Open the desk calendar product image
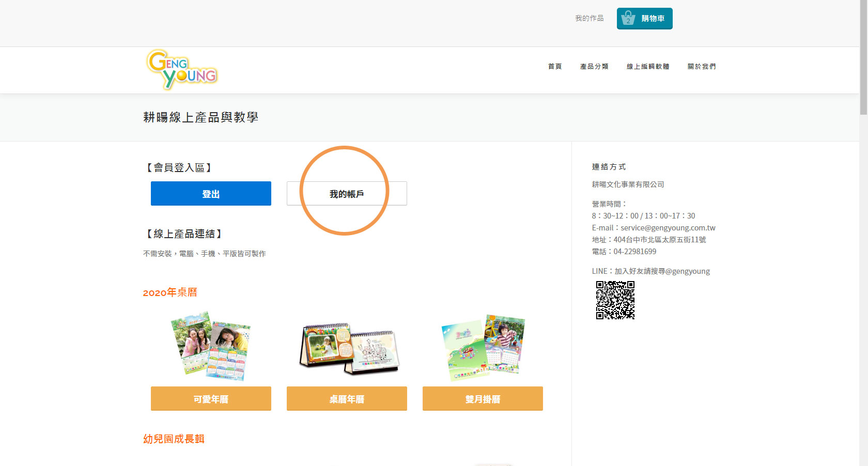 349,349
